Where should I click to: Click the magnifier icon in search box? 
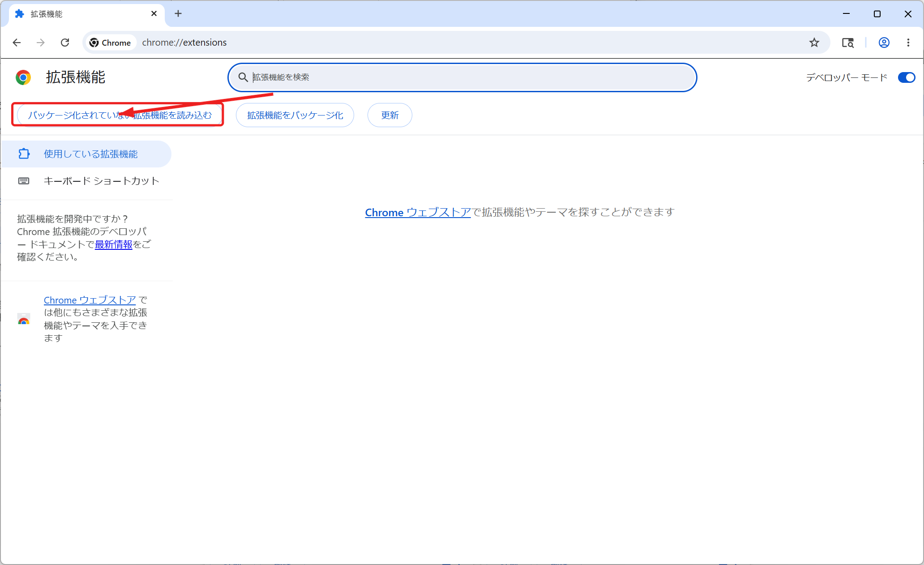[x=243, y=77]
